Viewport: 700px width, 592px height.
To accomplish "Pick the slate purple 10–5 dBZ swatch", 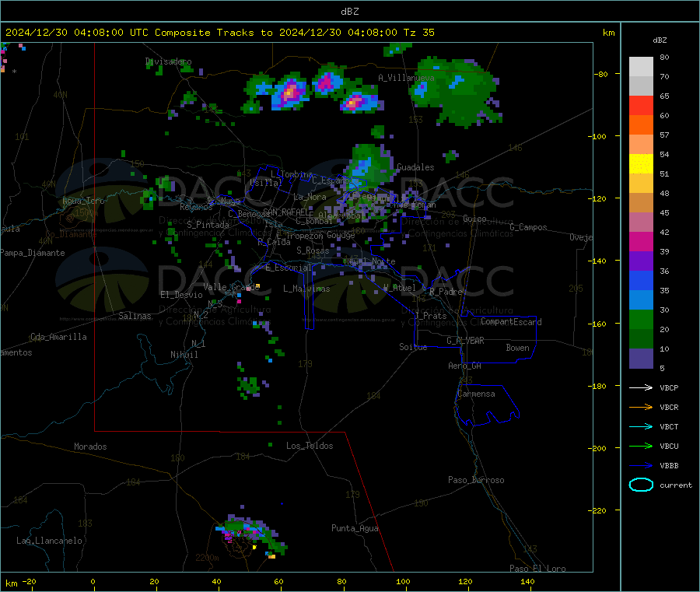I will click(641, 359).
